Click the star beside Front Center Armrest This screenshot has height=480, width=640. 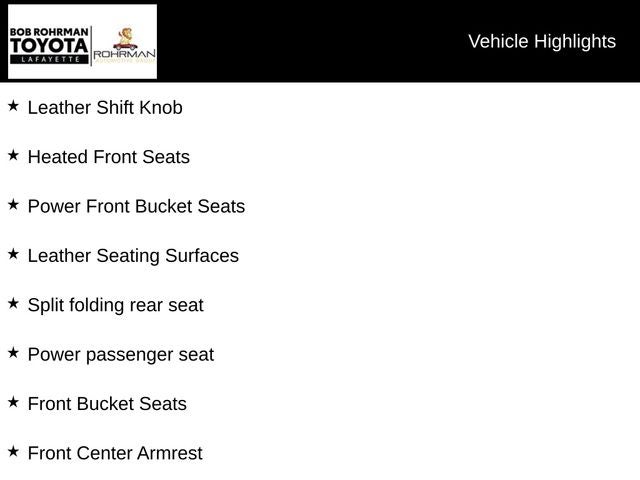pyautogui.click(x=13, y=451)
